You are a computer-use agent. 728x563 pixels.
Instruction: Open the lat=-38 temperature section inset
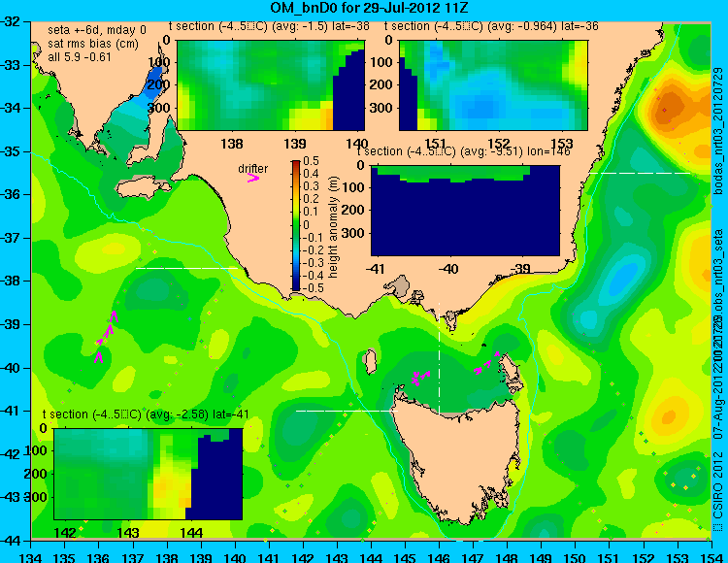[x=271, y=85]
